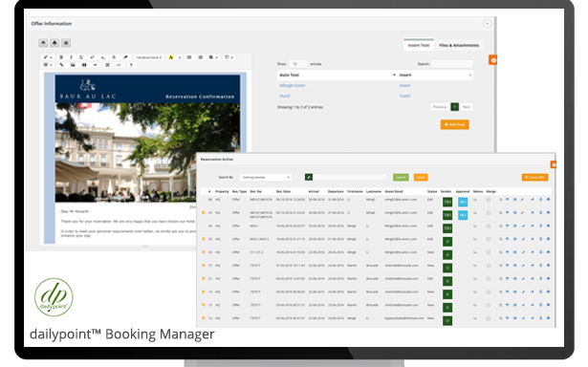Tick the Merge checkbox of the third reservation
Image resolution: width=588 pixels, height=367 pixels.
point(489,227)
